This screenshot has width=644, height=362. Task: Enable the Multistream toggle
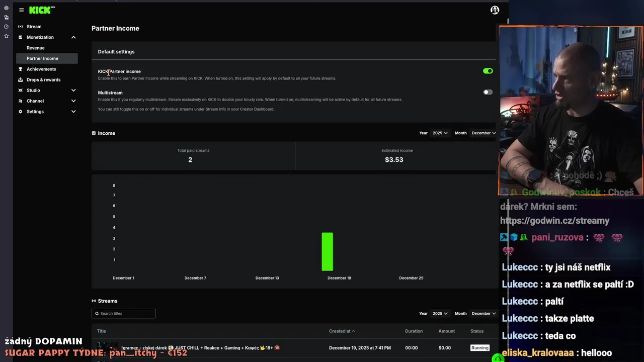point(488,92)
